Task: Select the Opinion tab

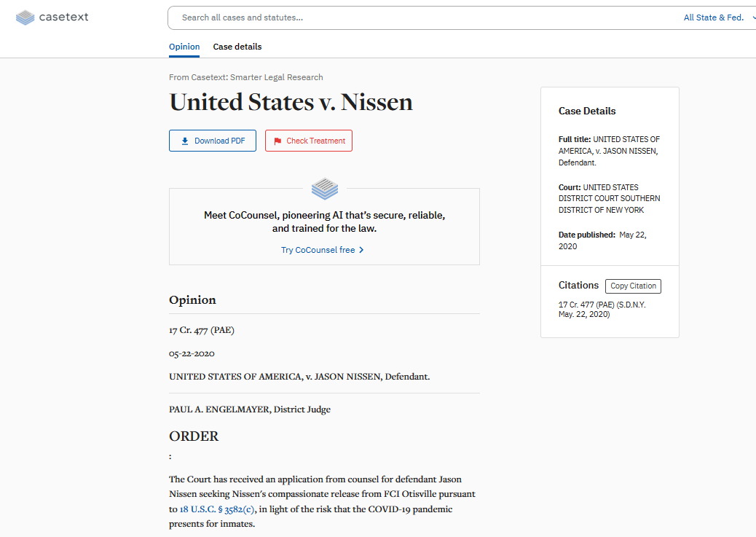Action: click(x=184, y=47)
